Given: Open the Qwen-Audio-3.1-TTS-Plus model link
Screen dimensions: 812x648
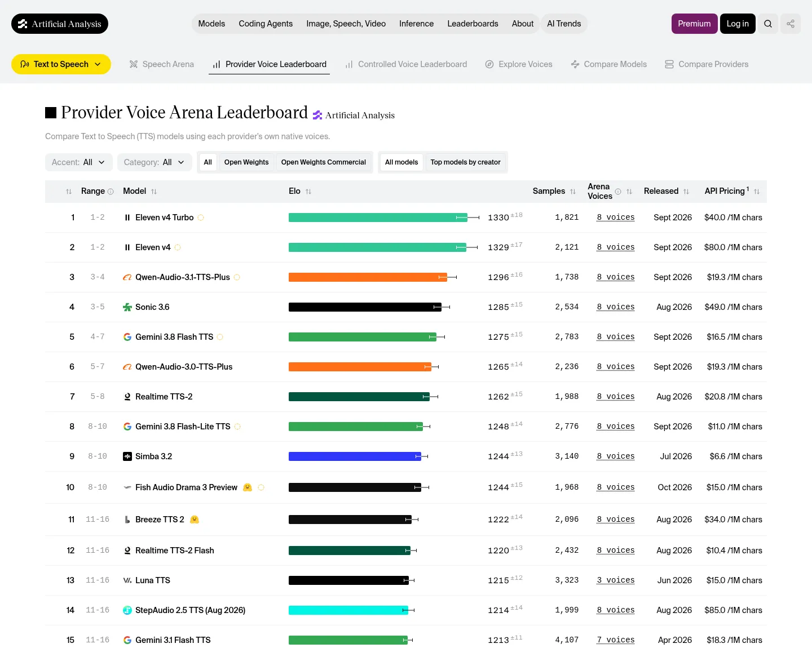Looking at the screenshot, I should click(x=183, y=277).
